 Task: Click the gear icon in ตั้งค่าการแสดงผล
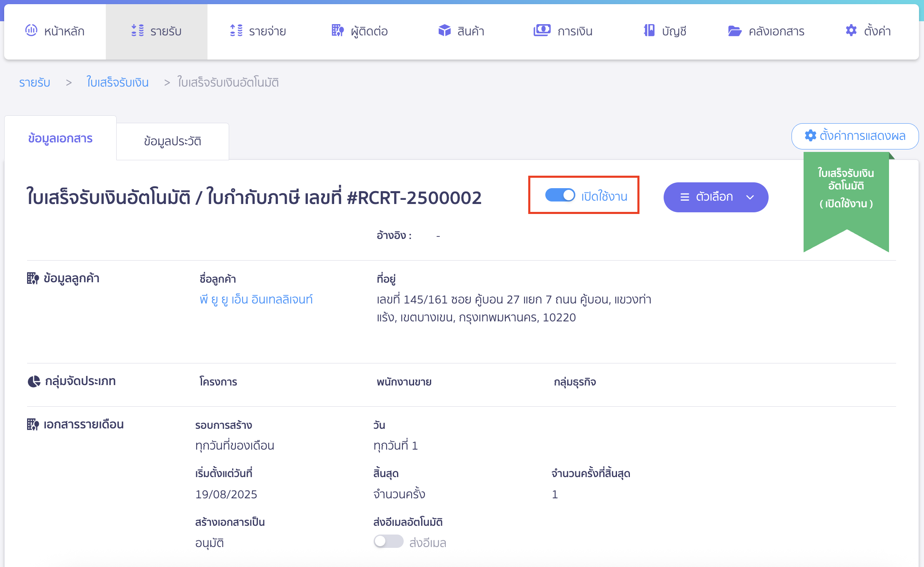point(810,136)
